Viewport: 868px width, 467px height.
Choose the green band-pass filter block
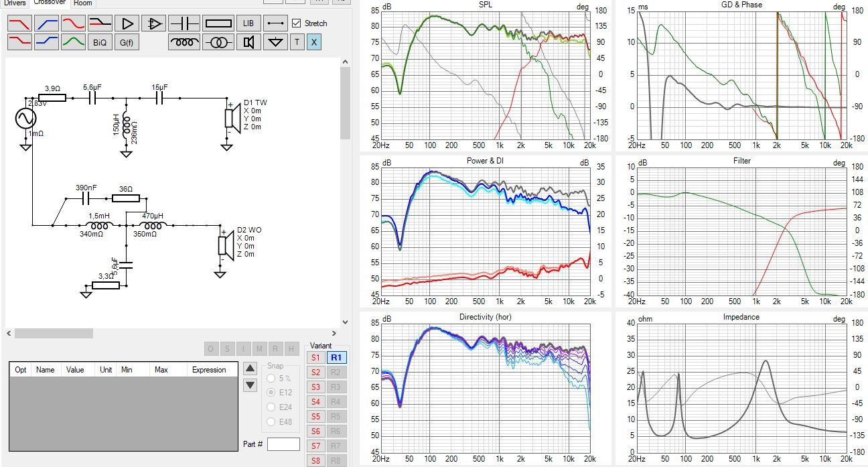[73, 42]
